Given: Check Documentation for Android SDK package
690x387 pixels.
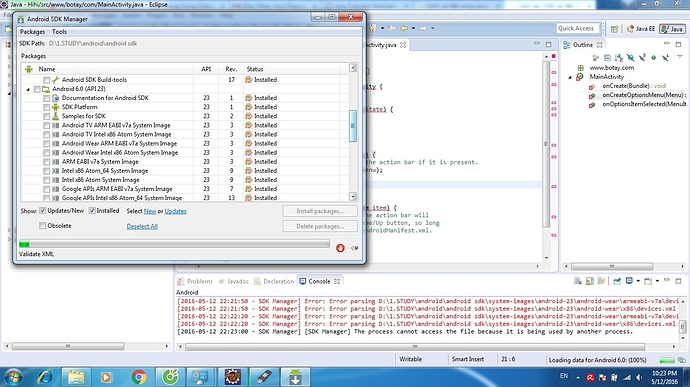Looking at the screenshot, I should pyautogui.click(x=46, y=98).
